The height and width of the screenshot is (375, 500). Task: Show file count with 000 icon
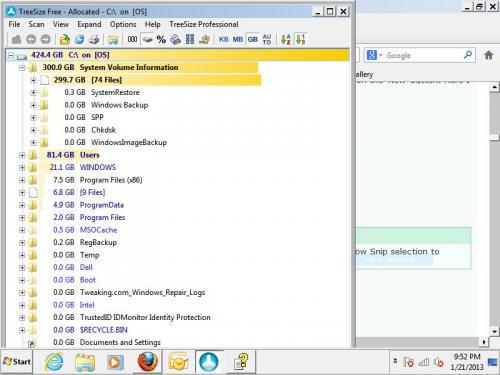point(132,39)
